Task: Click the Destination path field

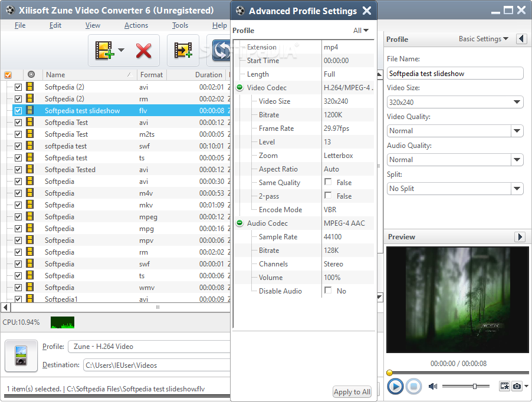Action: pyautogui.click(x=157, y=365)
